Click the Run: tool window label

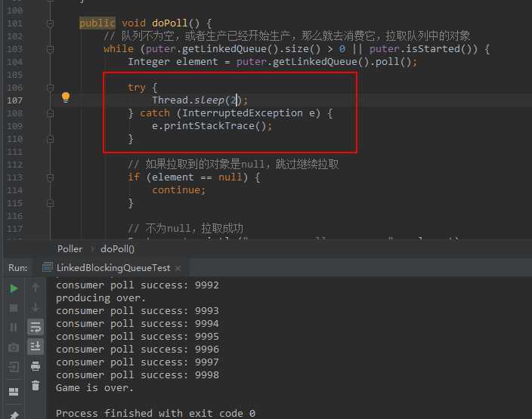[17, 268]
